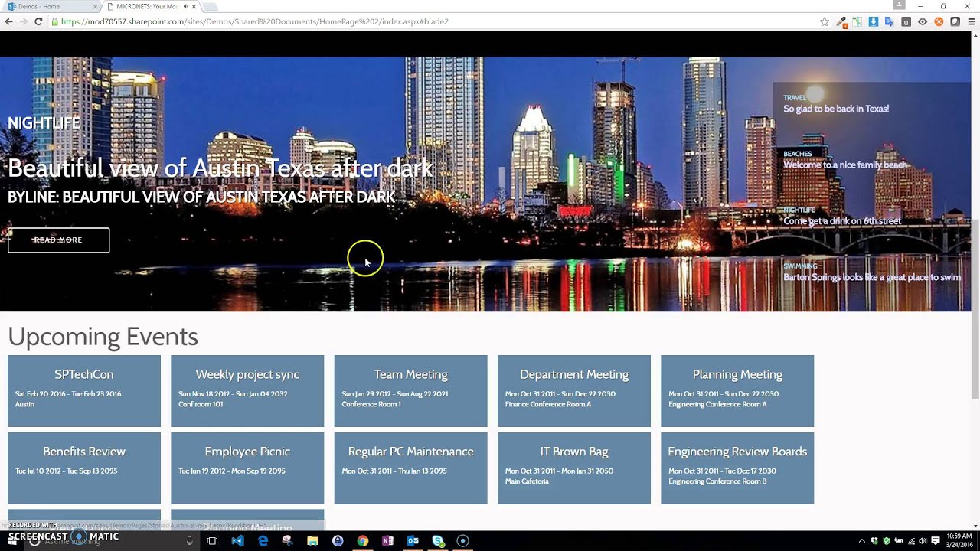Image resolution: width=980 pixels, height=551 pixels.
Task: Open the clock showing 10:59 AM
Action: pos(959,540)
